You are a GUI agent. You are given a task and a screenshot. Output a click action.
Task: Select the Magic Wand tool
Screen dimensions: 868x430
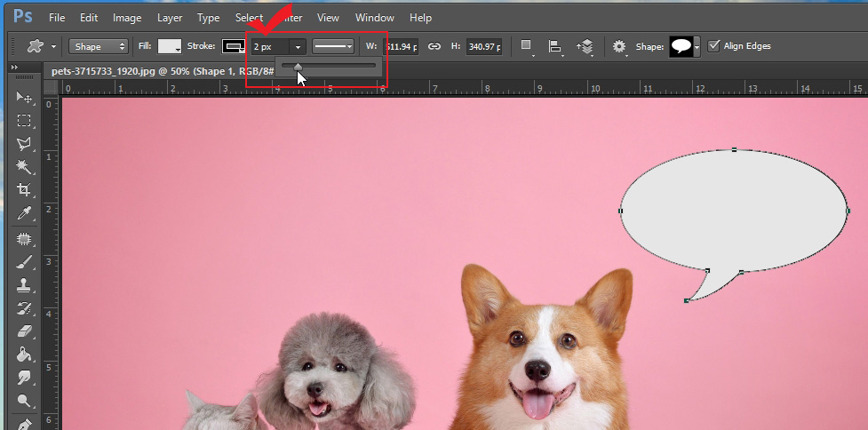click(x=23, y=166)
